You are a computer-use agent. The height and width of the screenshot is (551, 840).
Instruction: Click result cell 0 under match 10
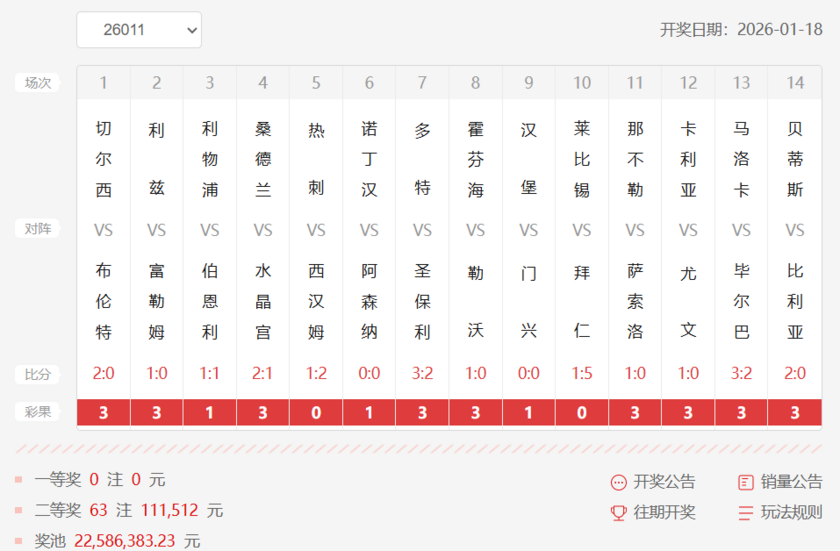(x=582, y=412)
